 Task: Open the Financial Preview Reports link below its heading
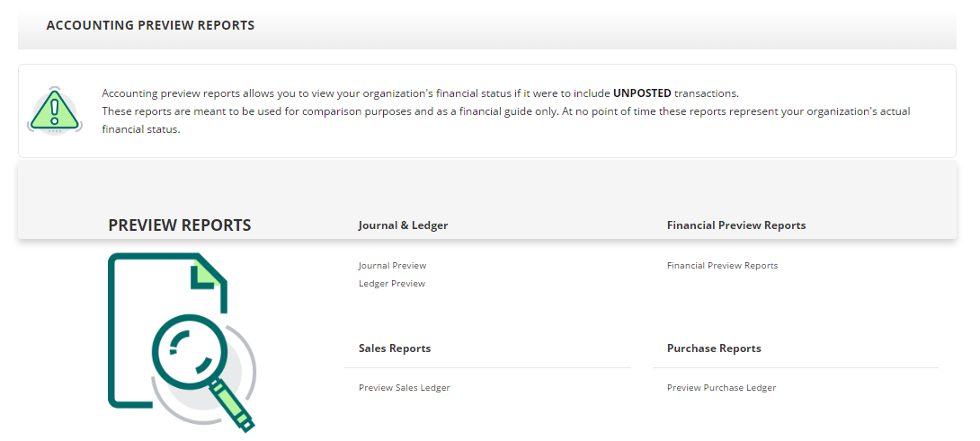tap(722, 266)
